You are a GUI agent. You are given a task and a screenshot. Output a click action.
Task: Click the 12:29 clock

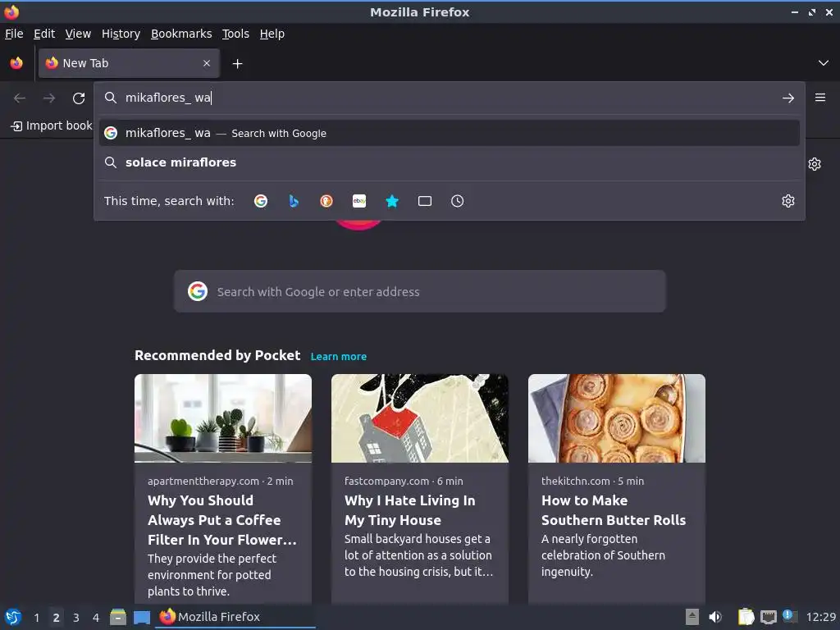[x=820, y=617]
